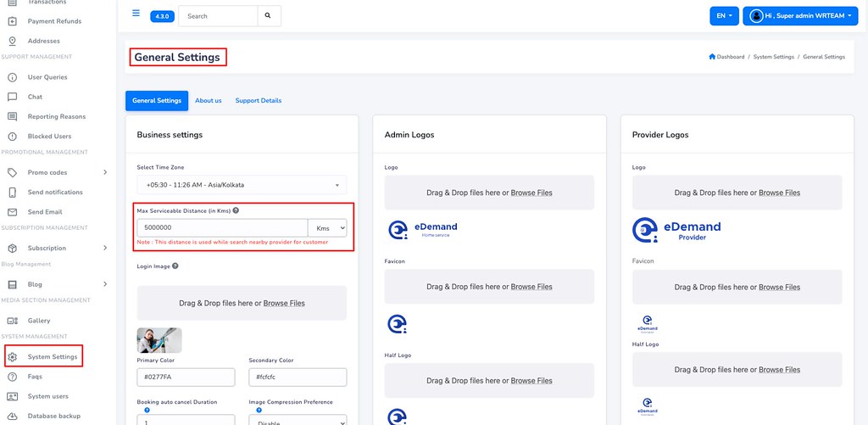Click the System Settings gear icon
868x425 pixels.
[x=12, y=357]
